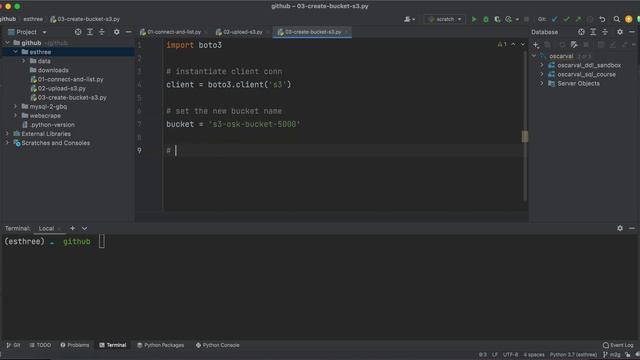Screen dimensions: 640x360
Task: Expand Server Objects node
Action: 542,83
